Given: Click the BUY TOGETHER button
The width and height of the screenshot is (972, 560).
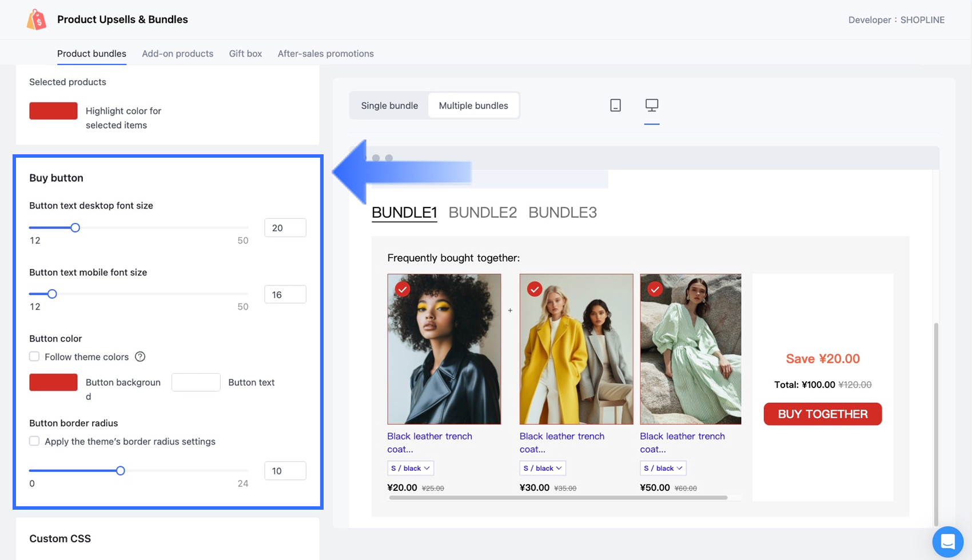Looking at the screenshot, I should coord(823,414).
